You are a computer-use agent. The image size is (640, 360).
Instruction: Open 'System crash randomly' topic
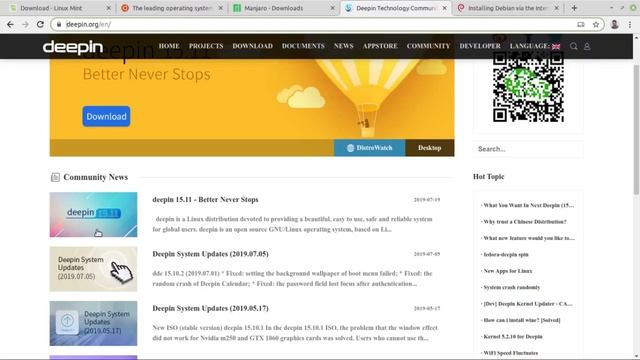click(x=511, y=287)
